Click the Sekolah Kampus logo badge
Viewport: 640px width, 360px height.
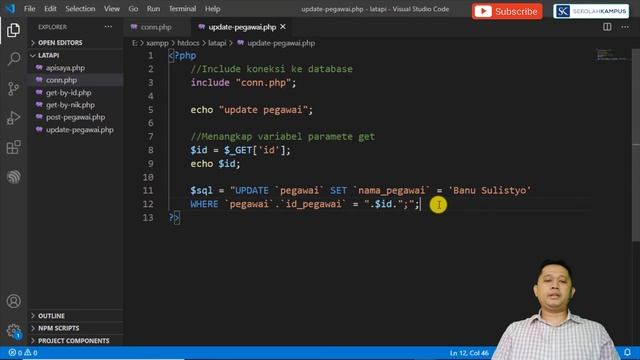pos(591,11)
